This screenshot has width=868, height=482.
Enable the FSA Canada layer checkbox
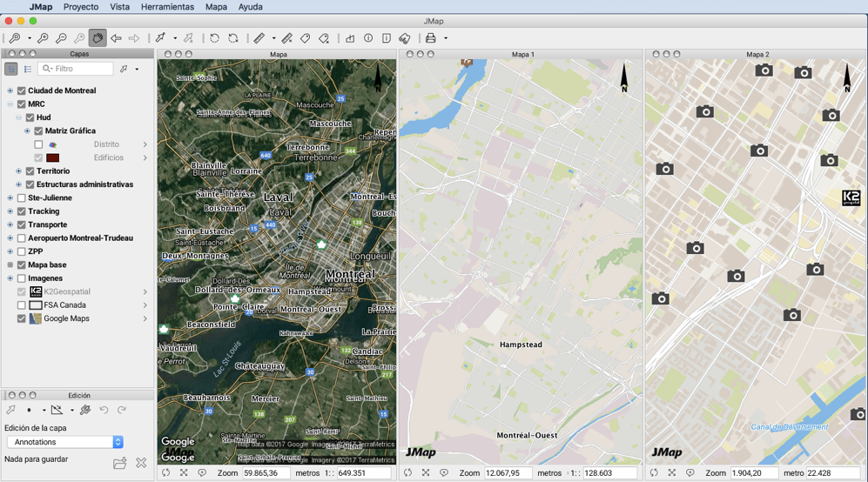(x=22, y=305)
